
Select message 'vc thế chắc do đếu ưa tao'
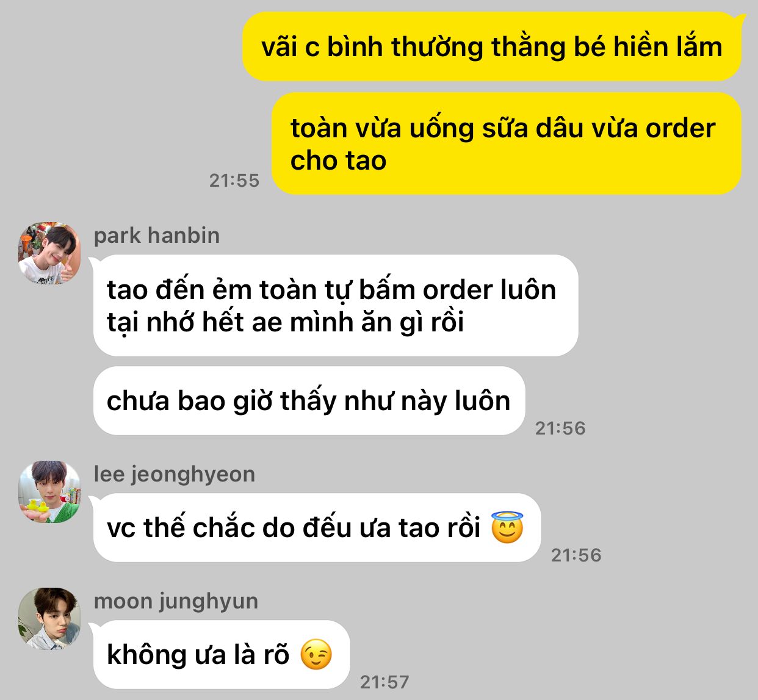tap(317, 528)
